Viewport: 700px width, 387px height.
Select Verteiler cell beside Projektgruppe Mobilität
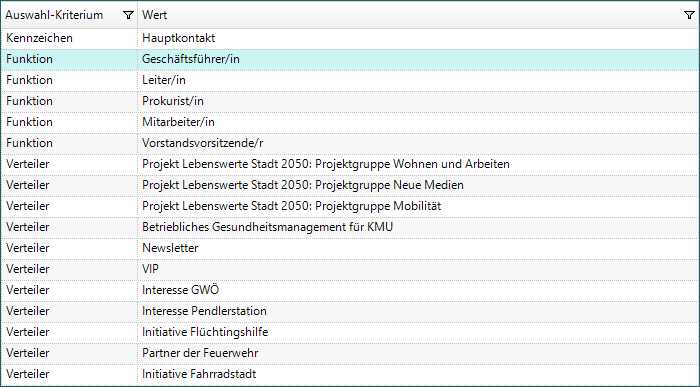click(69, 206)
